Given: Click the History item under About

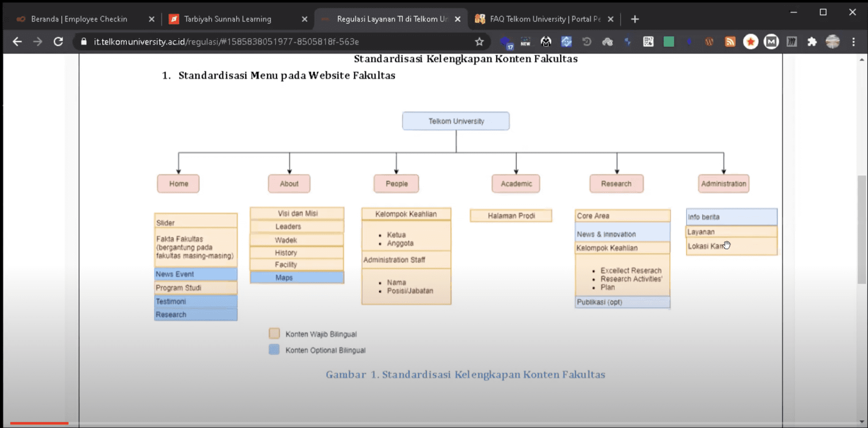Looking at the screenshot, I should pos(297,252).
